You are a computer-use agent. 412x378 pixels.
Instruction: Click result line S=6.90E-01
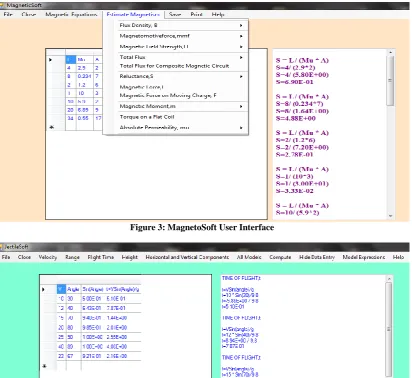[x=295, y=82]
